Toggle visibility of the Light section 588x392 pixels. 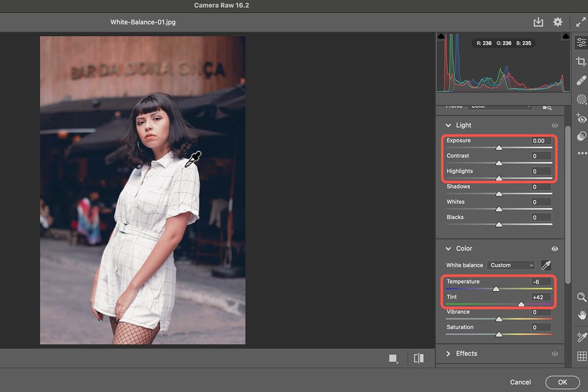(554, 125)
